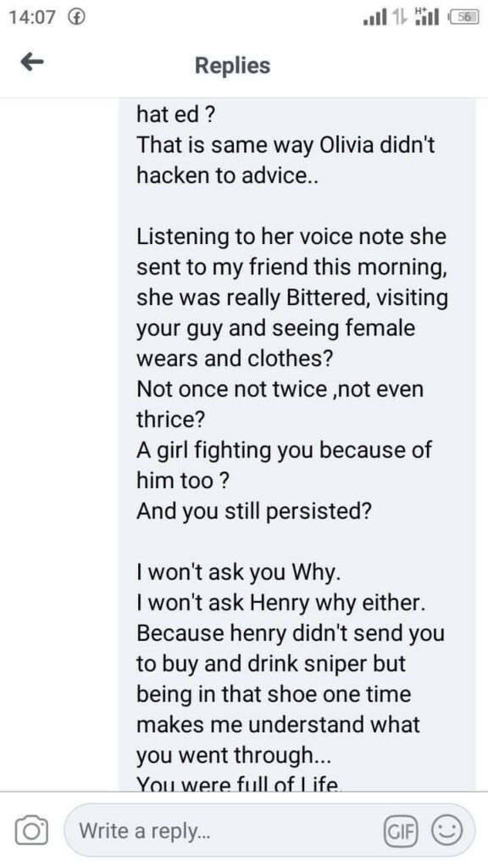Select the 'And you still persisted?' line

point(253,511)
